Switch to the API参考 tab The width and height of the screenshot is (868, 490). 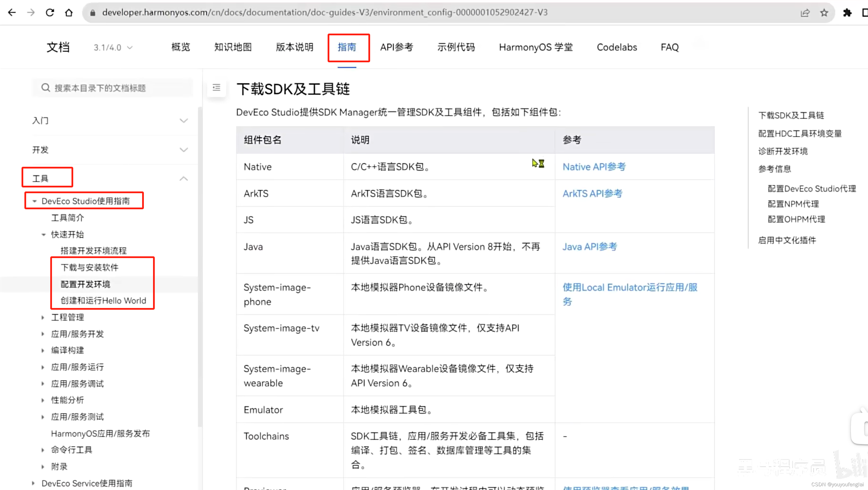(397, 47)
